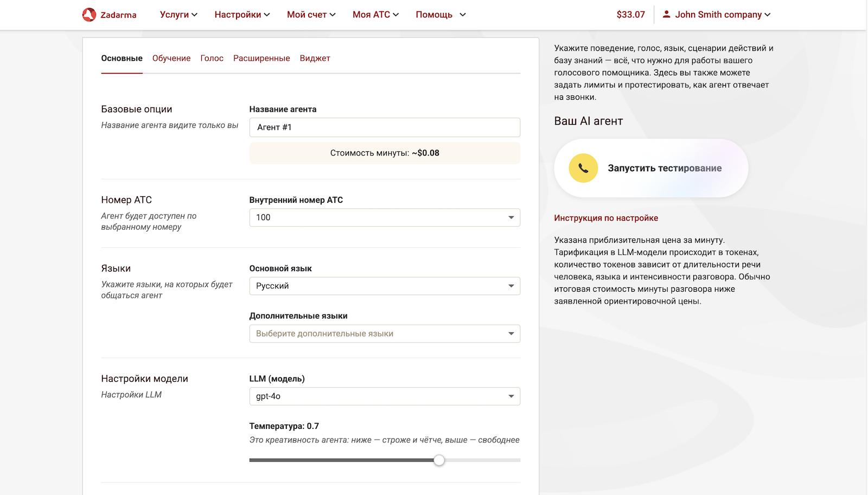Switch to the Голос tab
The height and width of the screenshot is (495, 868).
tap(212, 58)
